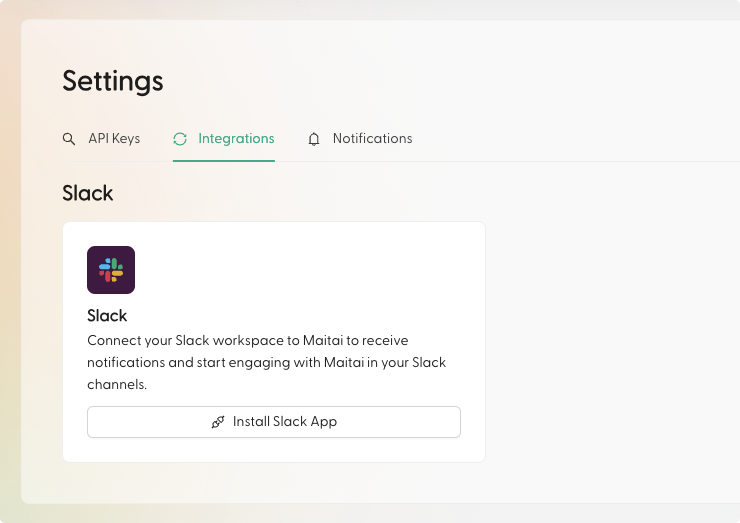Screen dimensions: 740x523
Task: Click the Slack logo in the card
Action: pyautogui.click(x=111, y=270)
